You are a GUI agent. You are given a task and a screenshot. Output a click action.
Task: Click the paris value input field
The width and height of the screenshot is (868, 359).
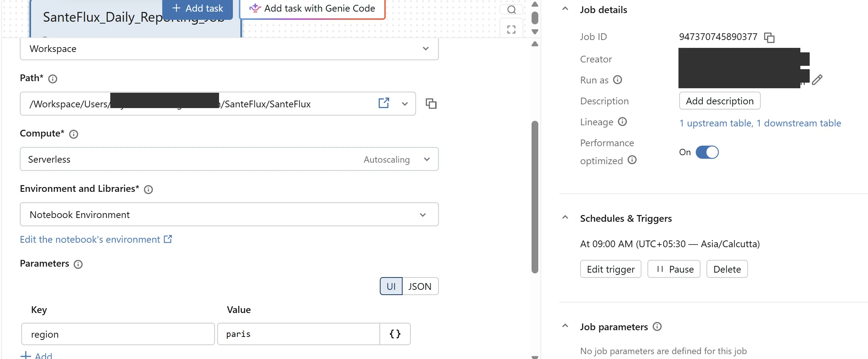tap(298, 334)
